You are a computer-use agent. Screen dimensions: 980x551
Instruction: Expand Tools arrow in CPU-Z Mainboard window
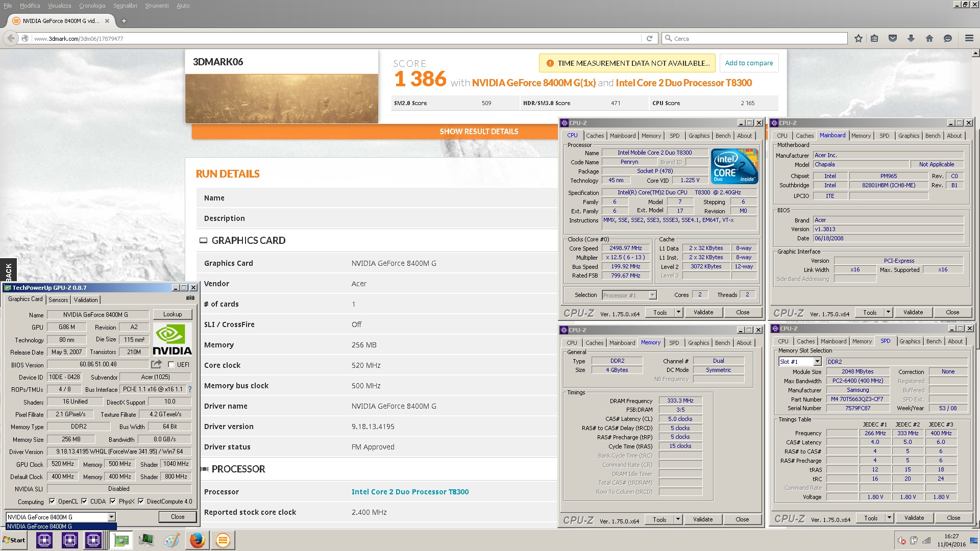(x=888, y=312)
